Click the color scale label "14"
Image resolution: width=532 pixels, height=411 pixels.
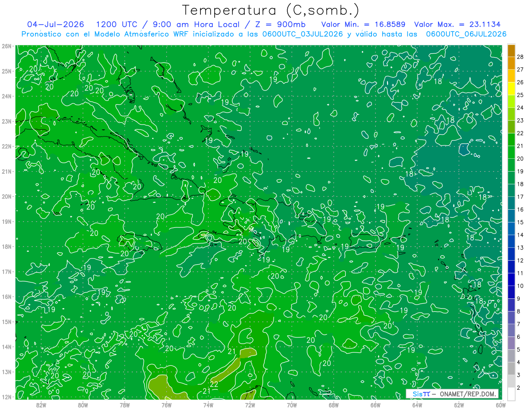click(520, 235)
